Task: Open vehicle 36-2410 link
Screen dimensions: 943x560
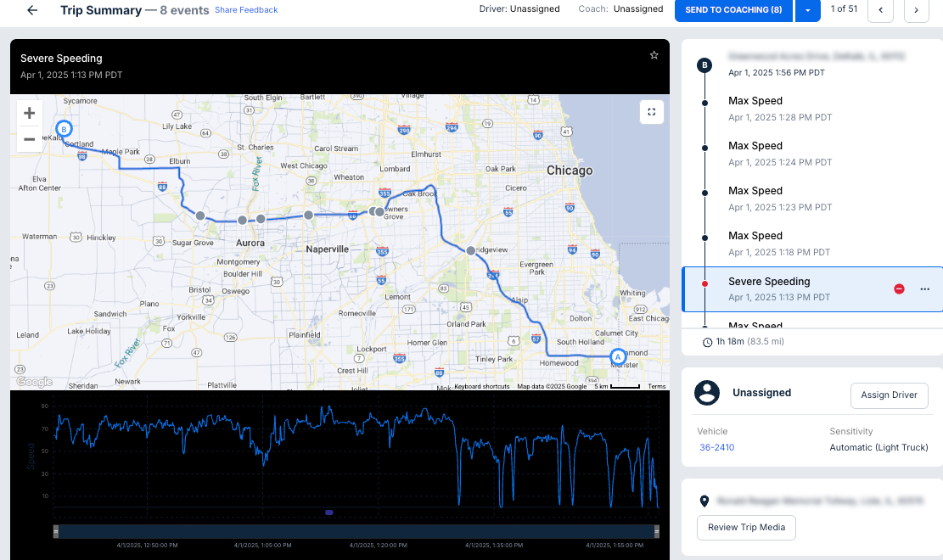Action: [716, 447]
